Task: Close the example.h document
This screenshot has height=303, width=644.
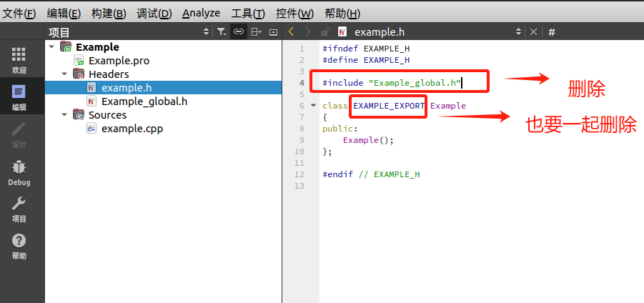Action: (x=533, y=31)
